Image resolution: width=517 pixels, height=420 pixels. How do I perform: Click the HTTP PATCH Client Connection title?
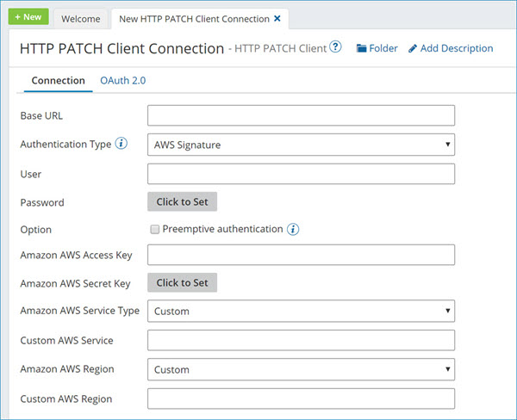coord(122,49)
